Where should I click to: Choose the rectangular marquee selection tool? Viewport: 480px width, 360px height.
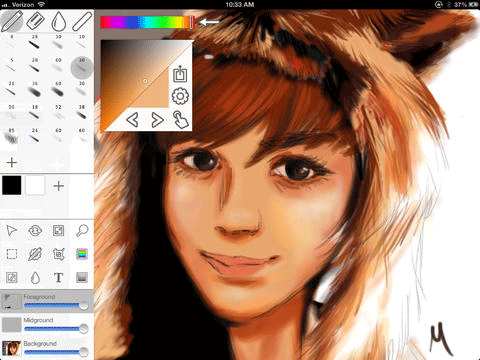[12, 254]
